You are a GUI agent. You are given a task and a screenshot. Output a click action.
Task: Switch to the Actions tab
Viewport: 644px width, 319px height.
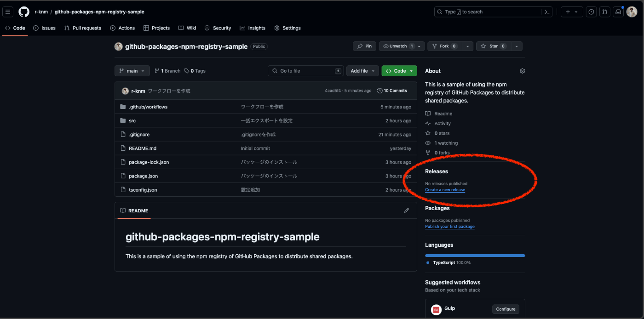(122, 28)
